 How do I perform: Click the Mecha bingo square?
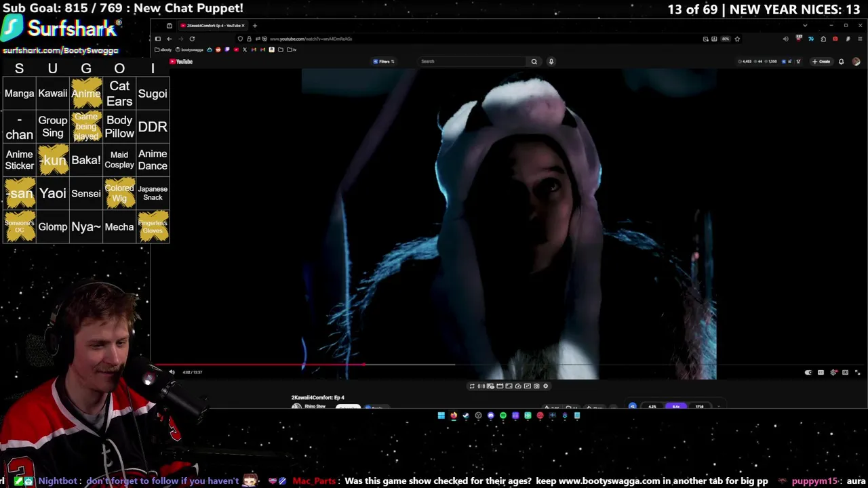tap(119, 226)
